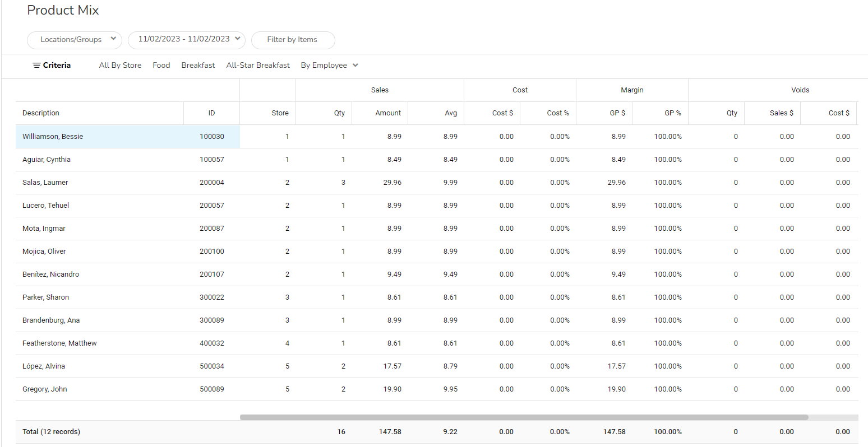
Task: Click the horizontal table scrollbar
Action: tap(524, 417)
